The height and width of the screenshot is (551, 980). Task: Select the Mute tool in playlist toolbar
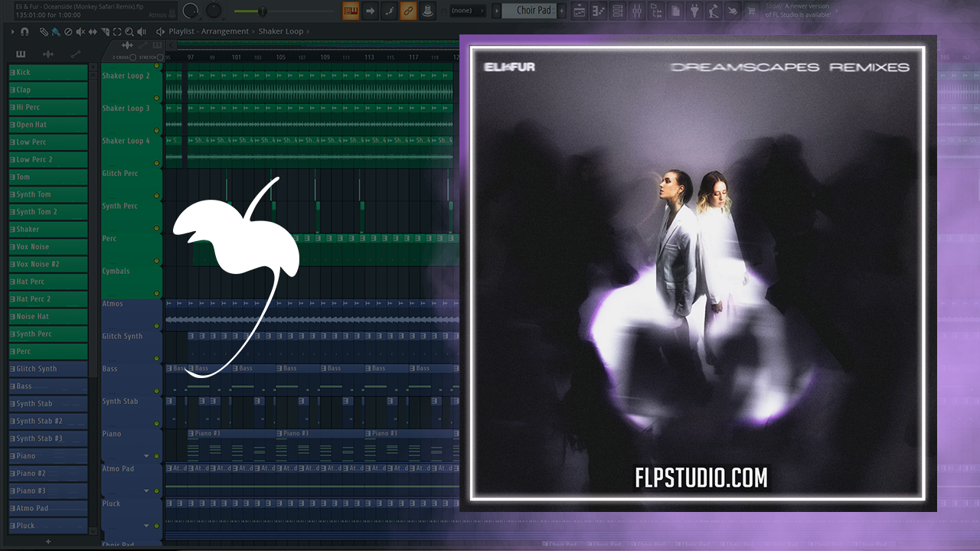pyautogui.click(x=80, y=31)
